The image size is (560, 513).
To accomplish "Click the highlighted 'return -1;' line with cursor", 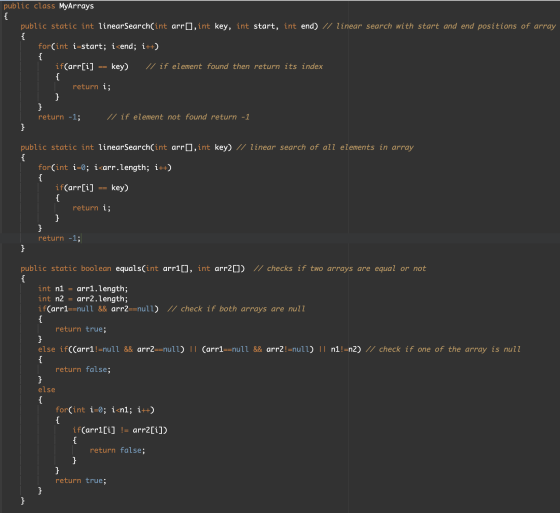I will pyautogui.click(x=59, y=238).
